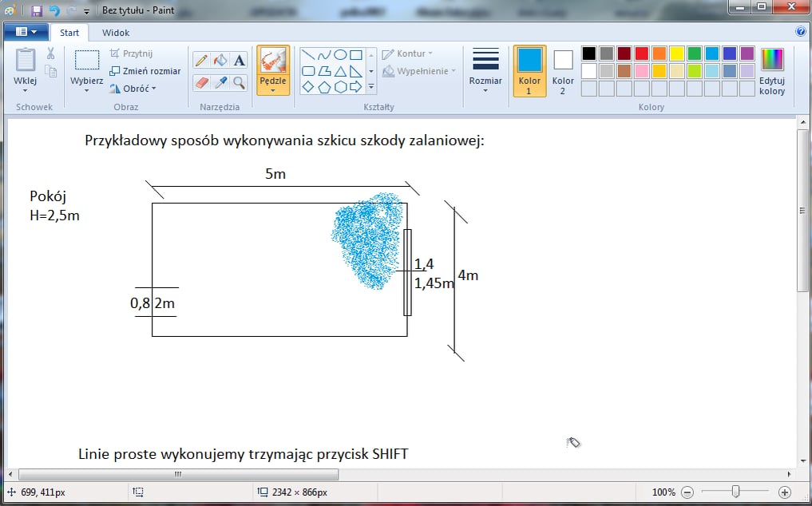This screenshot has width=812, height=506.
Task: Click the Wklej paste clipboard icon
Action: point(26,60)
